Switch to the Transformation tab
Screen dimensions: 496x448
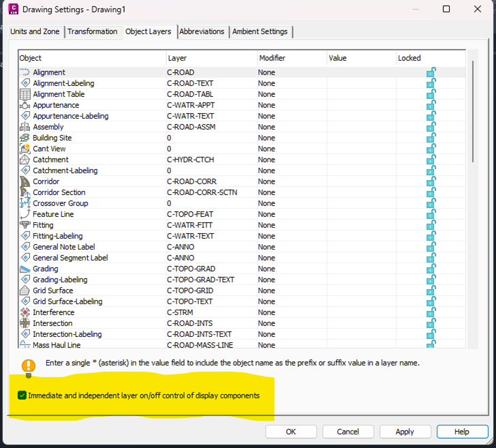tap(93, 31)
